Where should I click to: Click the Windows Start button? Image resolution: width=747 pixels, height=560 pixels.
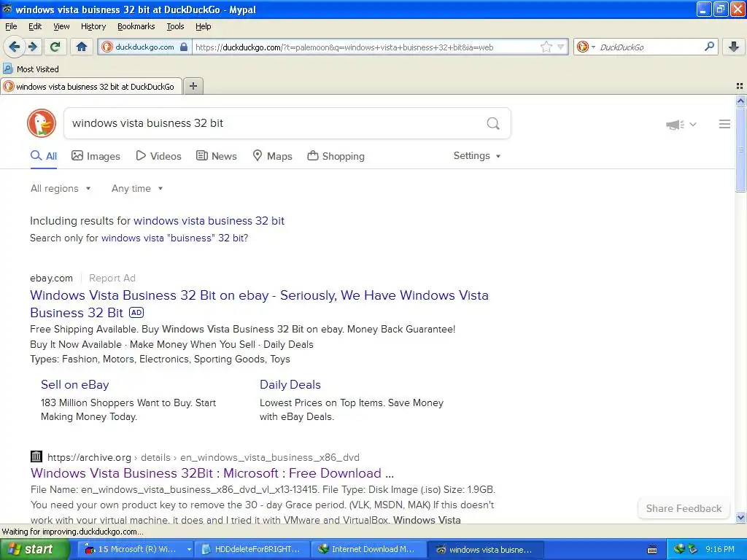click(34, 550)
